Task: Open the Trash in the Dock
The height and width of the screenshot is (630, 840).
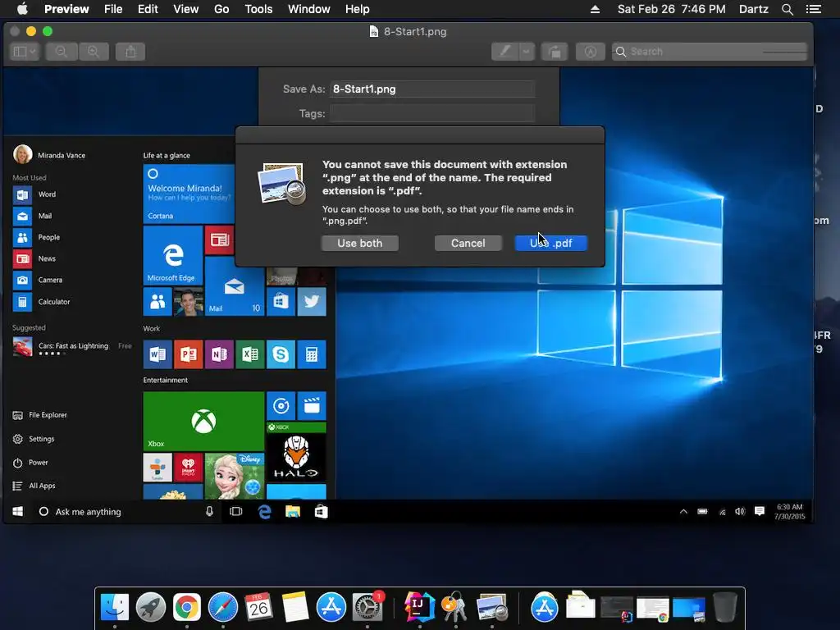Action: (x=725, y=607)
